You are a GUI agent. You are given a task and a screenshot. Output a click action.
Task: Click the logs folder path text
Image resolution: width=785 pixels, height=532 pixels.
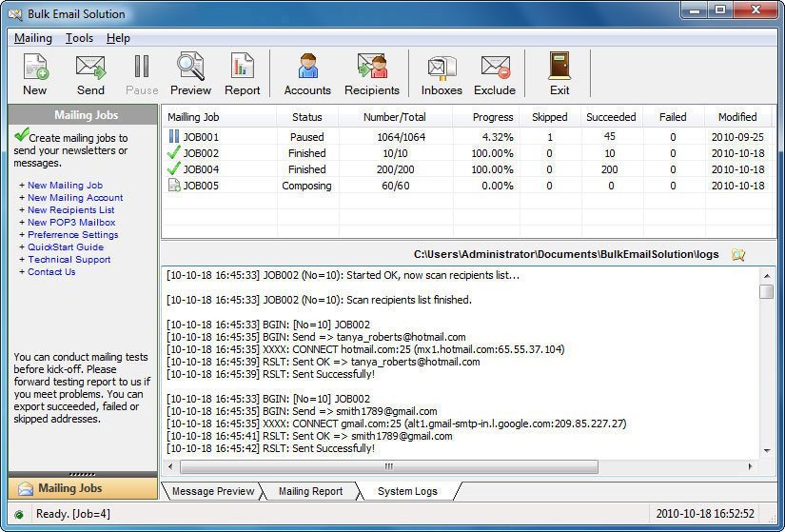[566, 254]
